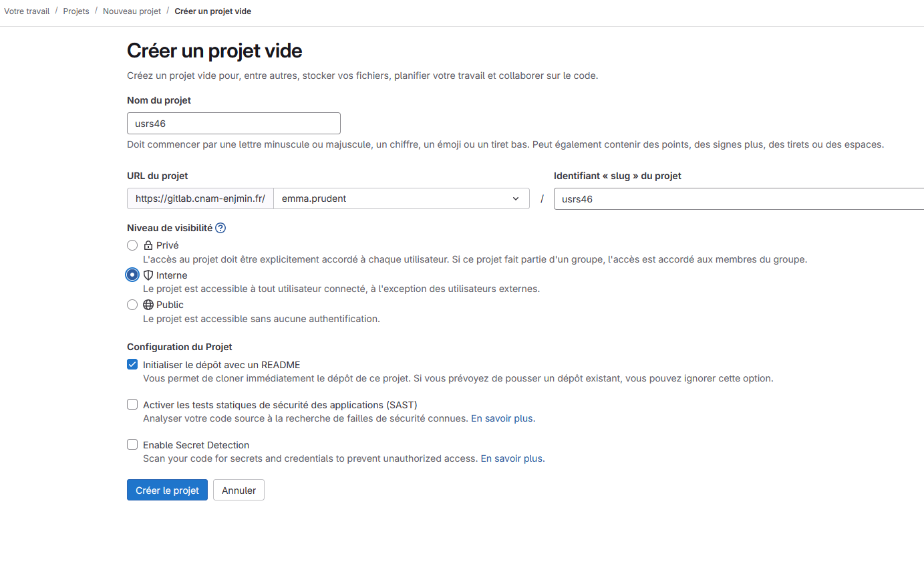924x580 pixels.
Task: Focus the Nom du projet text field
Action: pos(233,124)
